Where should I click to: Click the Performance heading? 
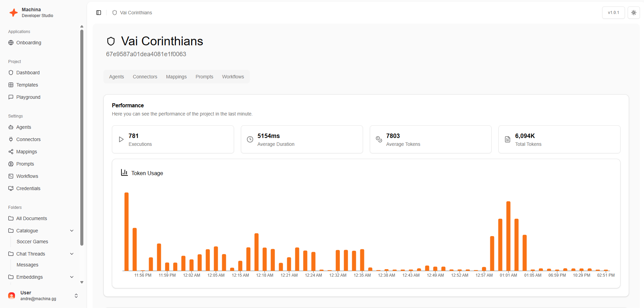tap(128, 105)
